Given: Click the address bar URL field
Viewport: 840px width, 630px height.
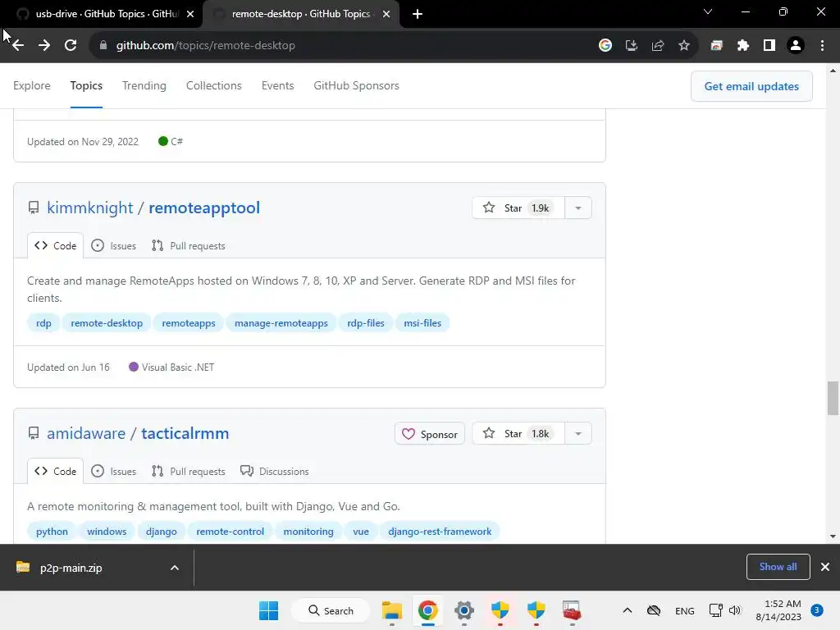Looking at the screenshot, I should tap(343, 46).
